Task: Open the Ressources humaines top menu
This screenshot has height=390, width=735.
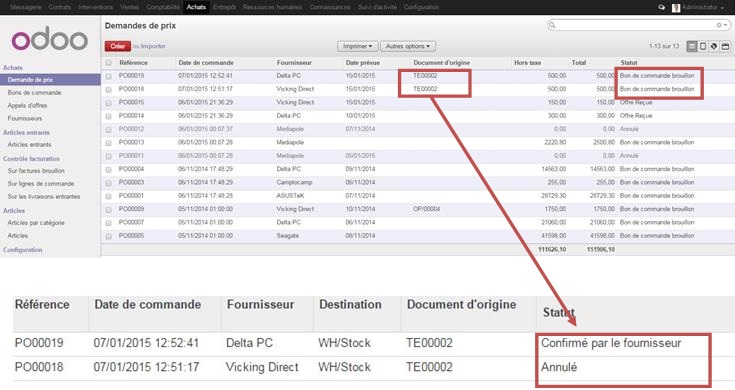Action: point(272,8)
